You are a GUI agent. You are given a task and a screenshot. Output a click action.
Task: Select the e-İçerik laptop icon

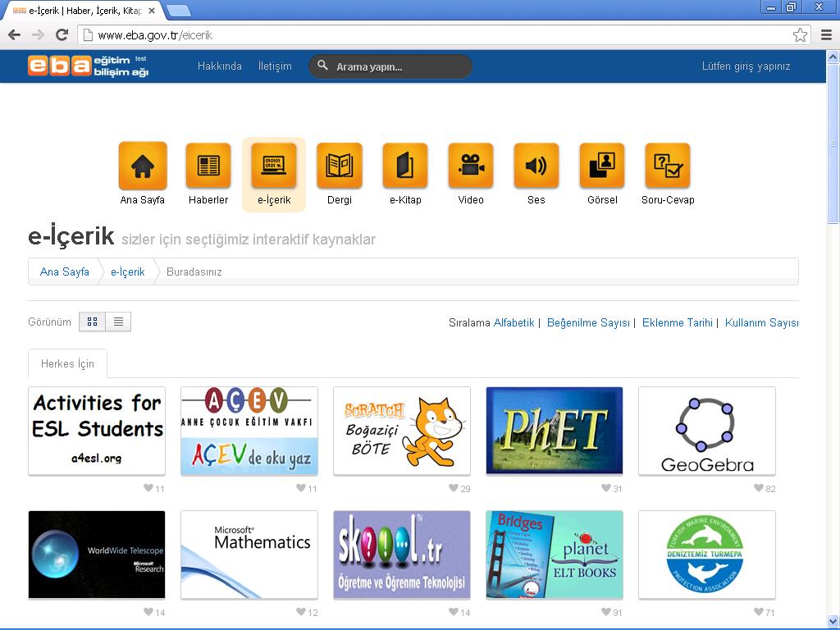[274, 166]
